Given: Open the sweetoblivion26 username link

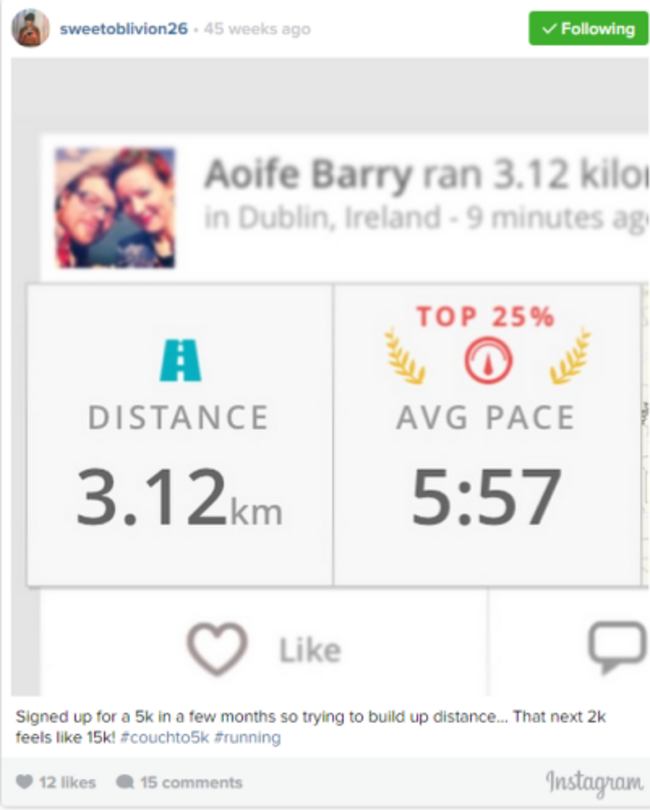Looking at the screenshot, I should click(x=123, y=29).
